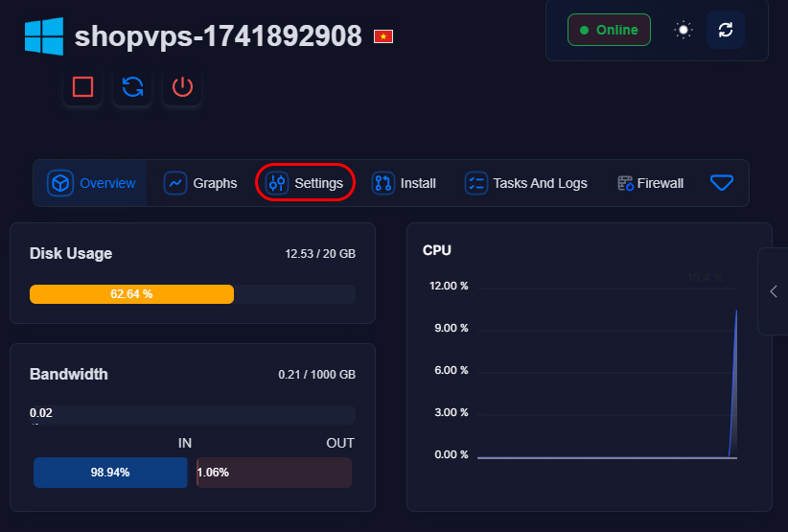
Task: Click the CPU usage spike on graph
Action: pyautogui.click(x=734, y=383)
